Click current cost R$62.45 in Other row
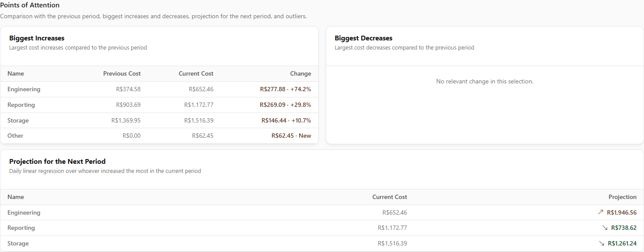Image resolution: width=644 pixels, height=252 pixels. click(x=203, y=136)
